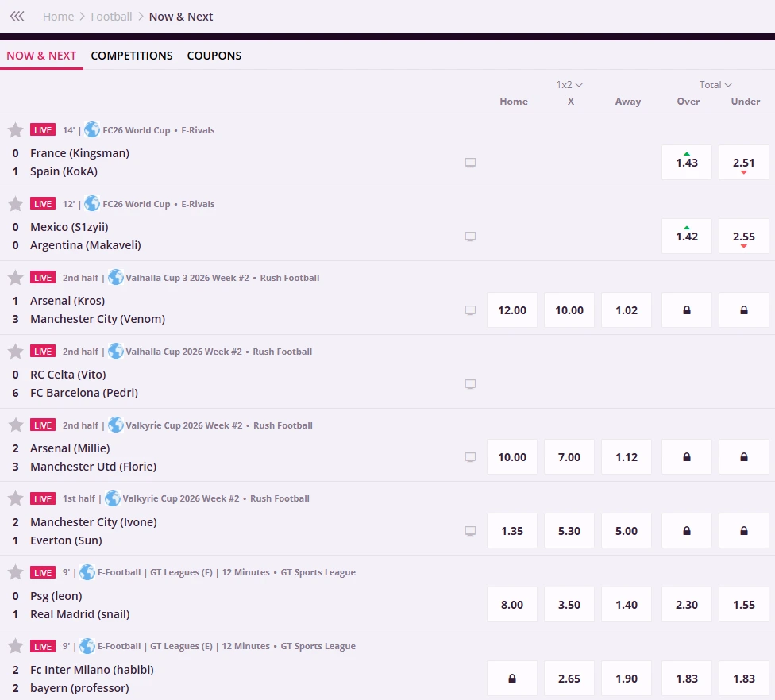Bet Under 2.51 on France vs Spain
Screen dimensions: 775x700
click(744, 163)
